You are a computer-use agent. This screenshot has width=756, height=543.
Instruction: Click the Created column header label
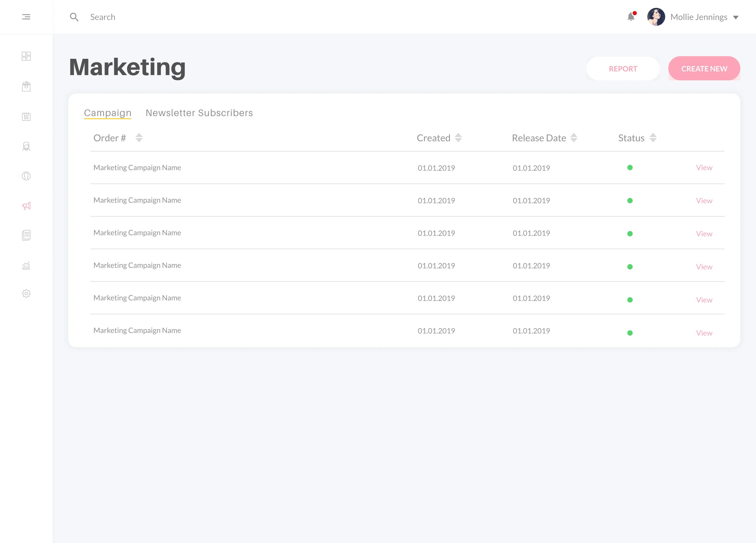[433, 138]
